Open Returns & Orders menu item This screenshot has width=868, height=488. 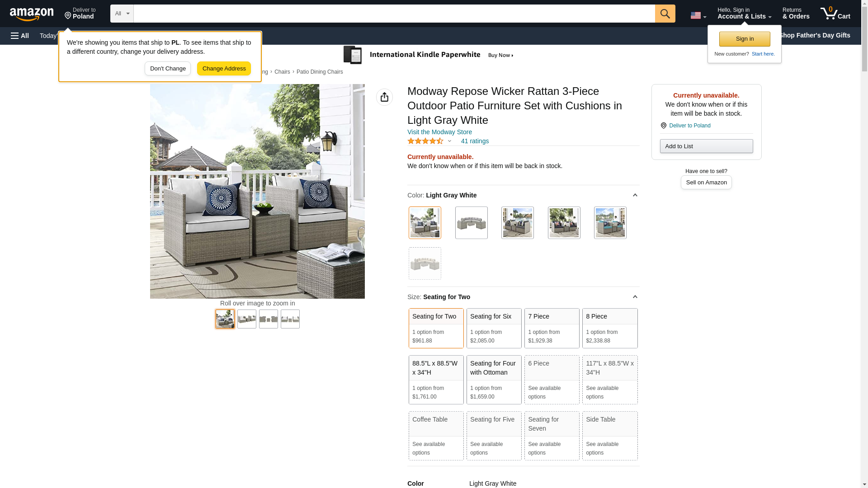[796, 14]
